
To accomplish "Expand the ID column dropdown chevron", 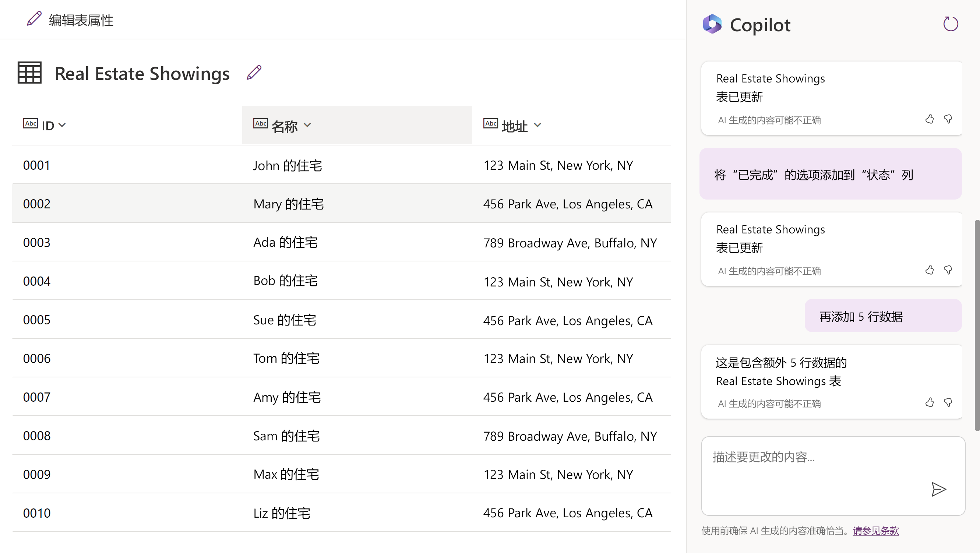I will pos(62,125).
